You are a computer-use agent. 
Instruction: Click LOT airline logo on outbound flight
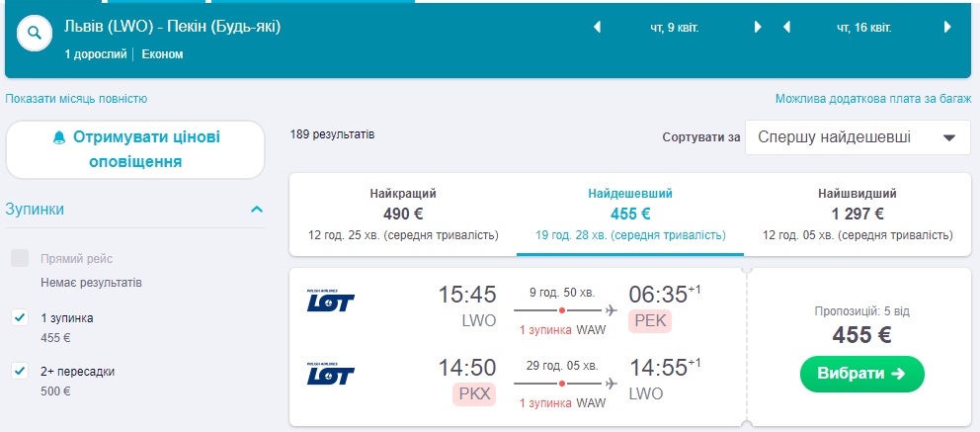click(331, 301)
